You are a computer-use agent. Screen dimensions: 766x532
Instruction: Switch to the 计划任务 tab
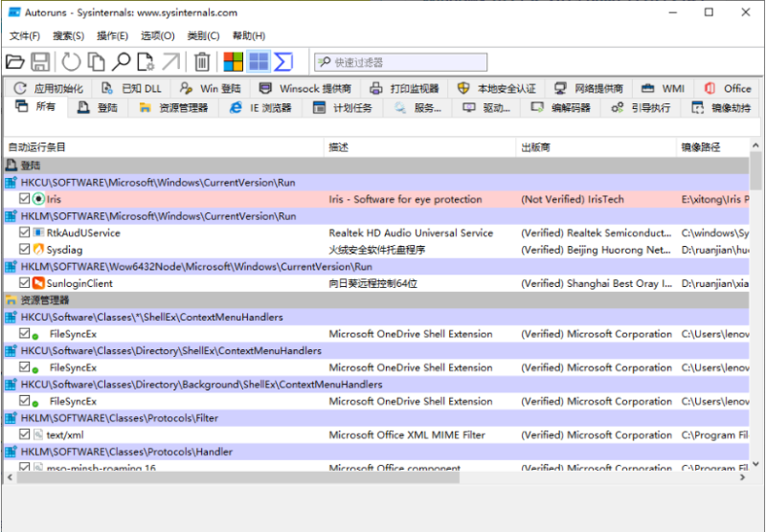[342, 107]
